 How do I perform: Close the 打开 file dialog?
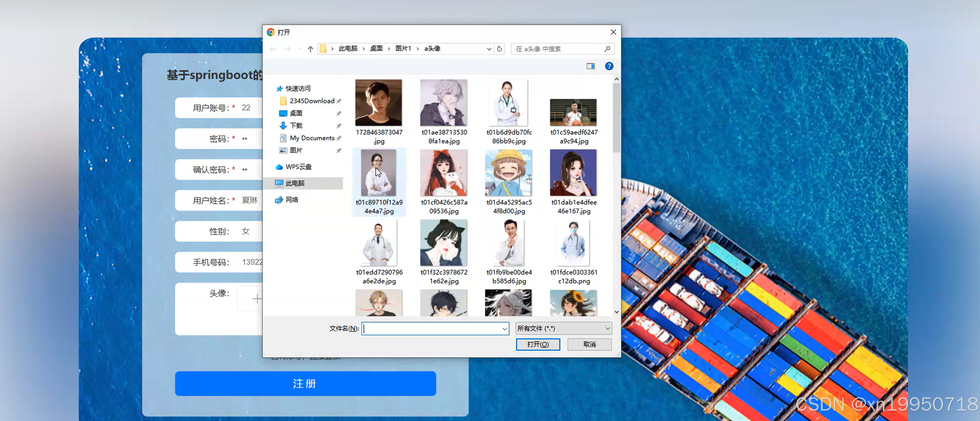(613, 32)
